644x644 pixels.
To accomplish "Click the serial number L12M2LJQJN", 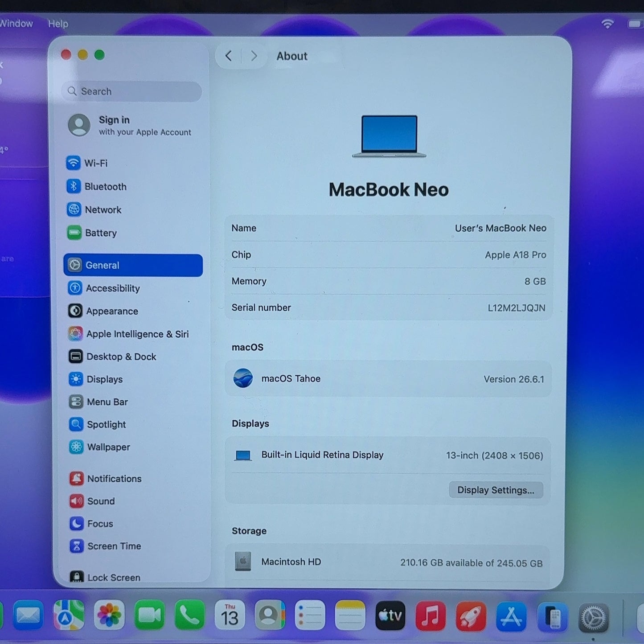I will [517, 308].
